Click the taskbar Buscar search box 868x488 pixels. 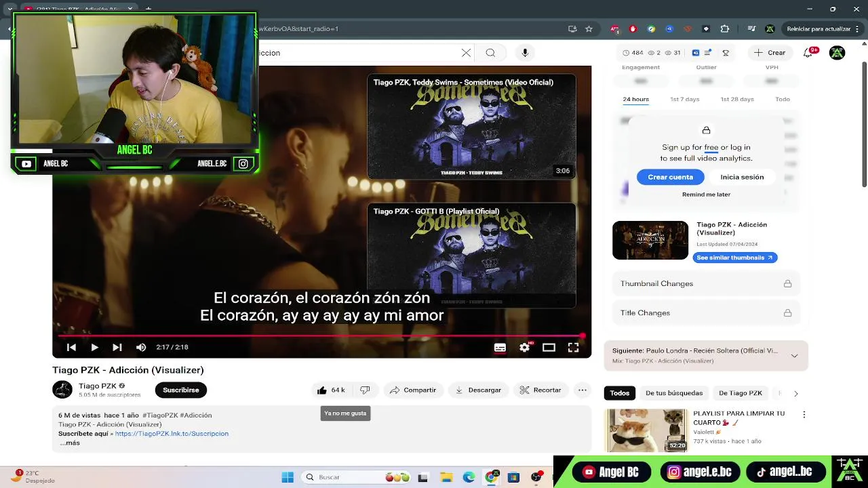click(357, 477)
